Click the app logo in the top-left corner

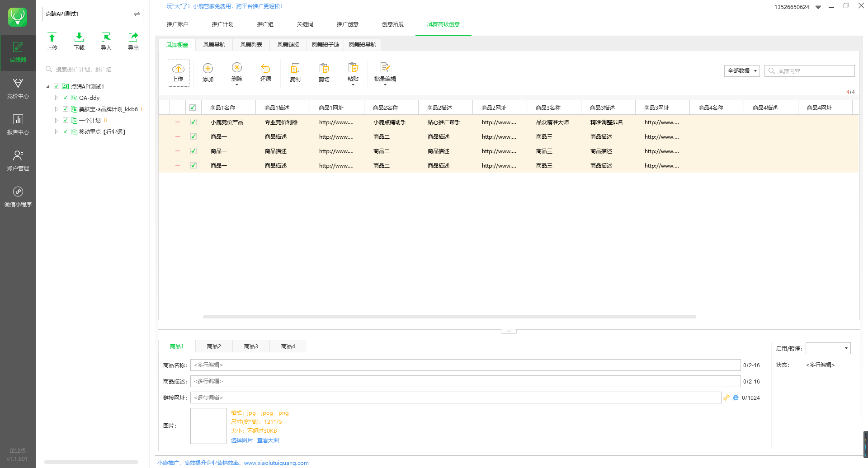tap(18, 17)
